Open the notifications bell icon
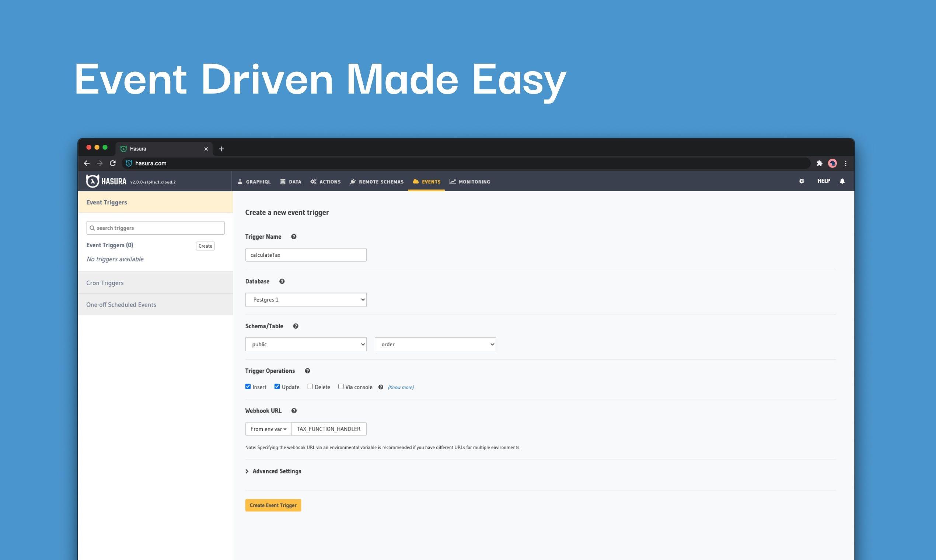 click(x=842, y=181)
